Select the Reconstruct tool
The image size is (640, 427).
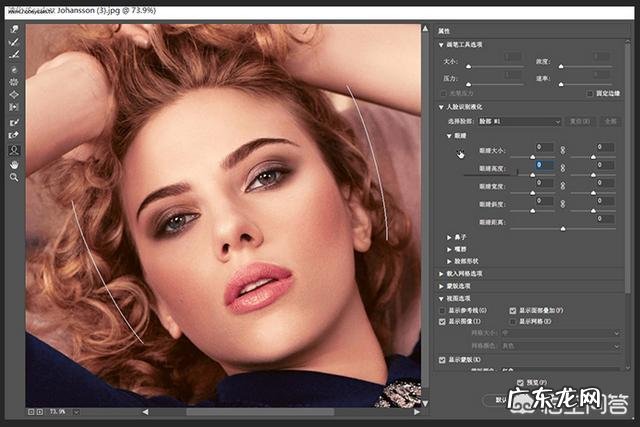coord(15,42)
